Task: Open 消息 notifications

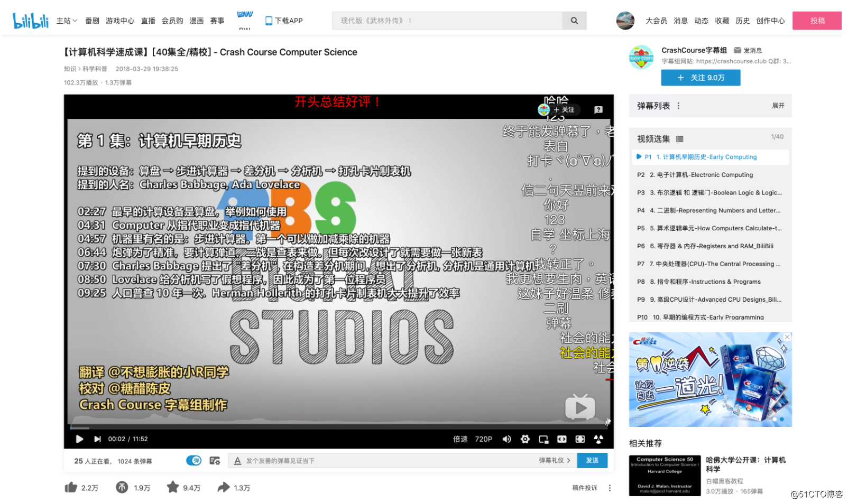Action: pyautogui.click(x=680, y=21)
